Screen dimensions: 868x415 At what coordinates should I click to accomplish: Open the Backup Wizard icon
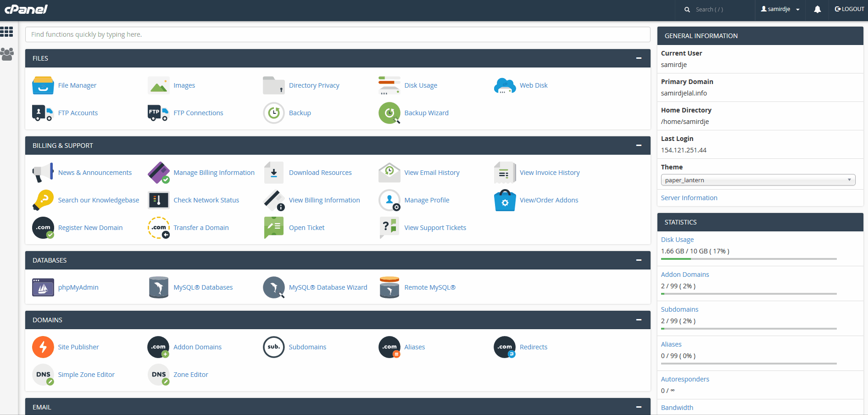(x=389, y=113)
